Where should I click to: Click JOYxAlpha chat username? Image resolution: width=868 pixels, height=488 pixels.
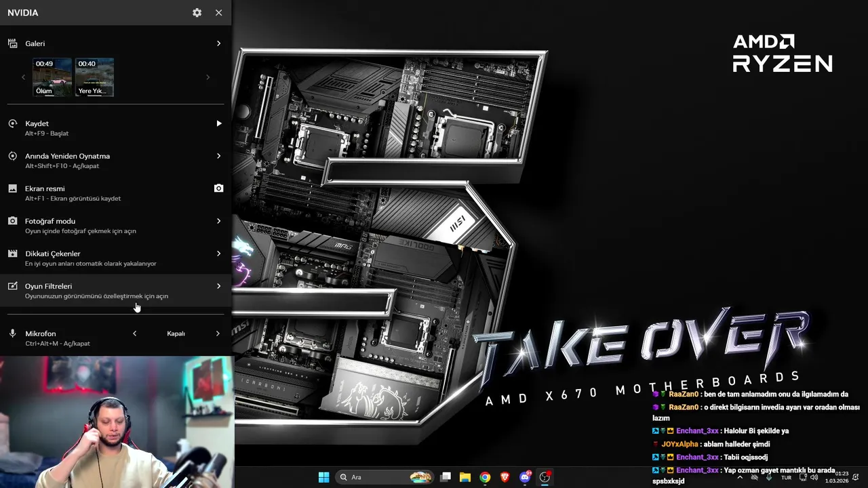[679, 445]
